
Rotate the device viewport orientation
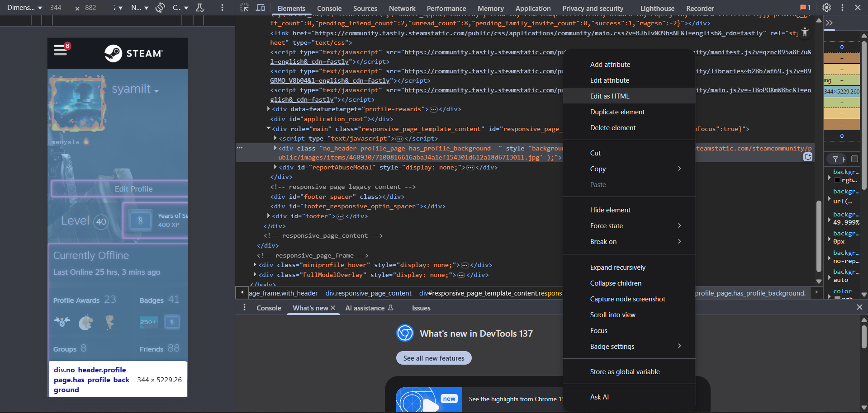tap(160, 8)
